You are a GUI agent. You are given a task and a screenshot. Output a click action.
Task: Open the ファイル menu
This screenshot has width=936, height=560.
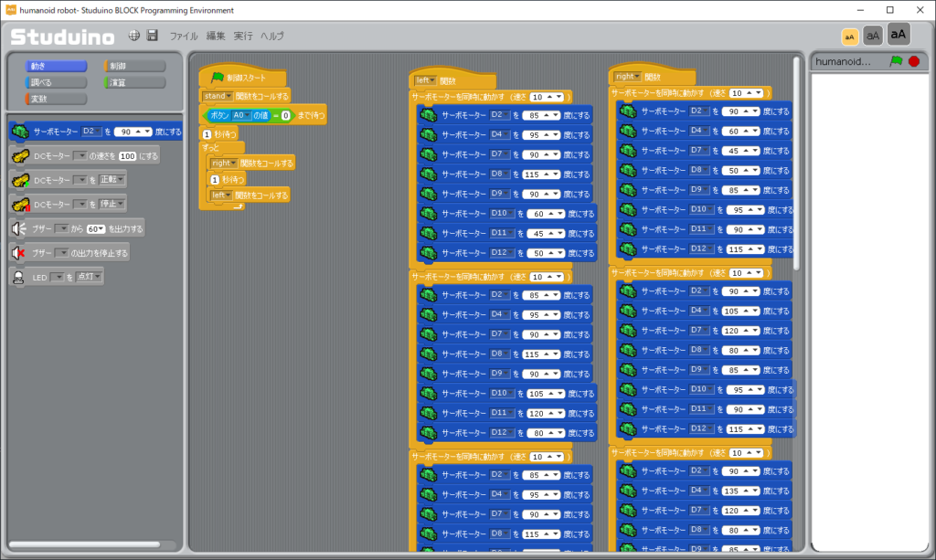coord(184,37)
